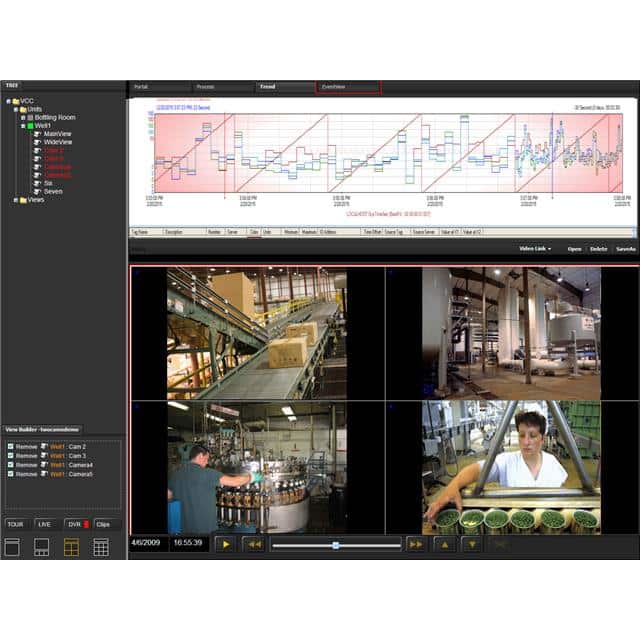
Task: Expand the Views folder in the tree
Action: coord(14,200)
